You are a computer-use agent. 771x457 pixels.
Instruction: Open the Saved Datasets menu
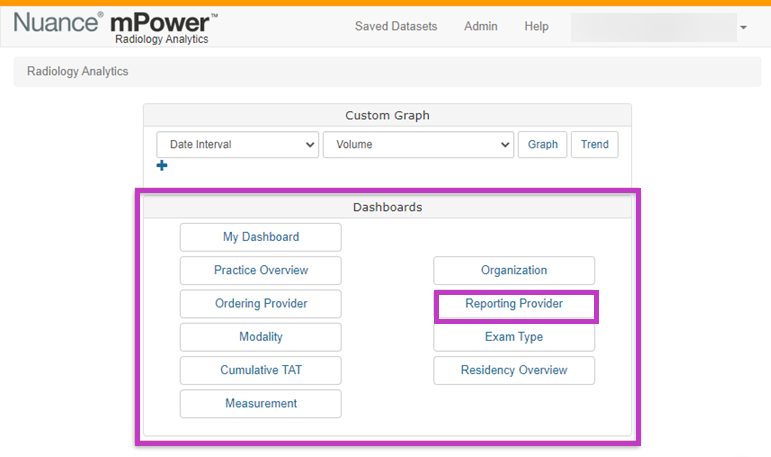click(396, 26)
